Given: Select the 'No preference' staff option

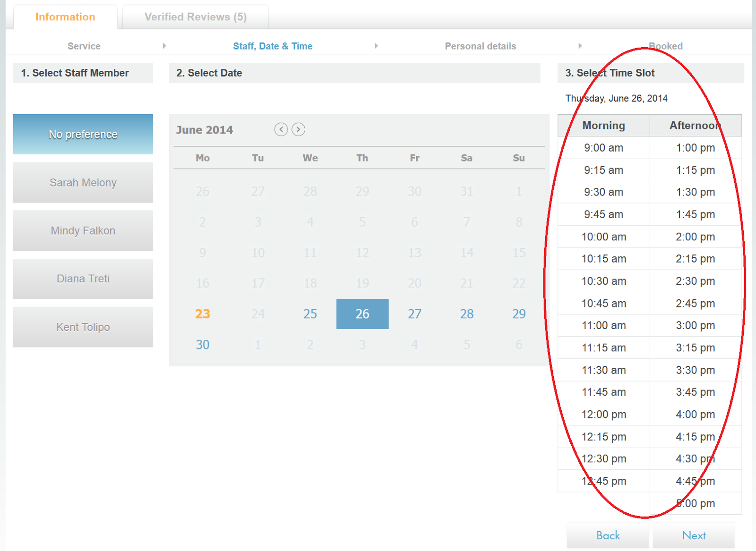Looking at the screenshot, I should [x=83, y=134].
